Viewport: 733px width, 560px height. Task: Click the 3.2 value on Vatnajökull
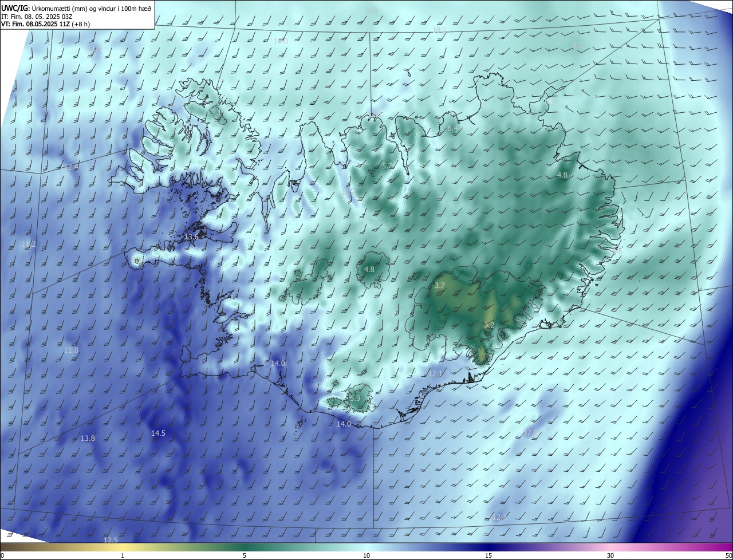(489, 325)
